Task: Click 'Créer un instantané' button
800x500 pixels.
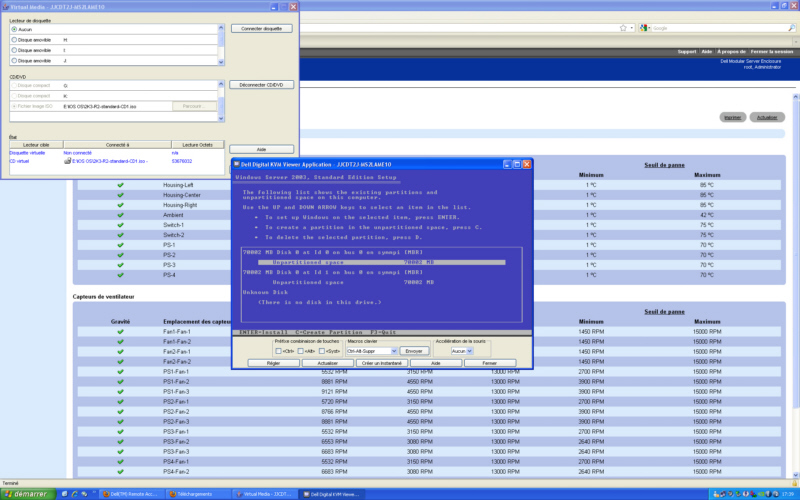Action: [x=382, y=363]
